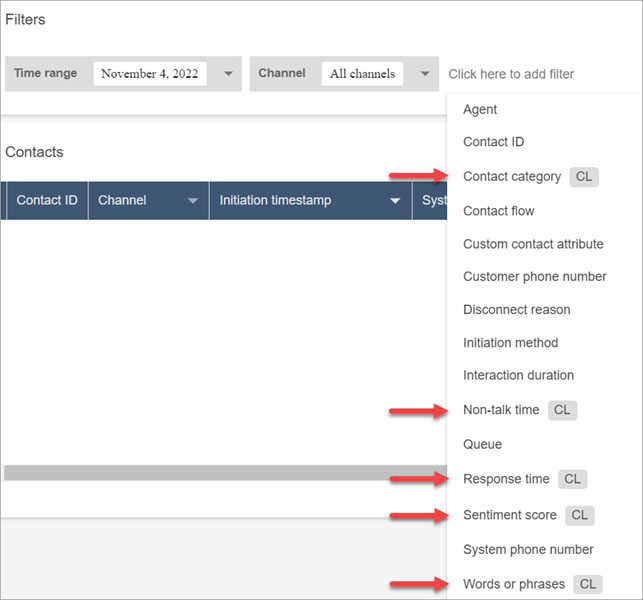Select Sentiment score filter option
The width and height of the screenshot is (643, 600).
coord(510,515)
